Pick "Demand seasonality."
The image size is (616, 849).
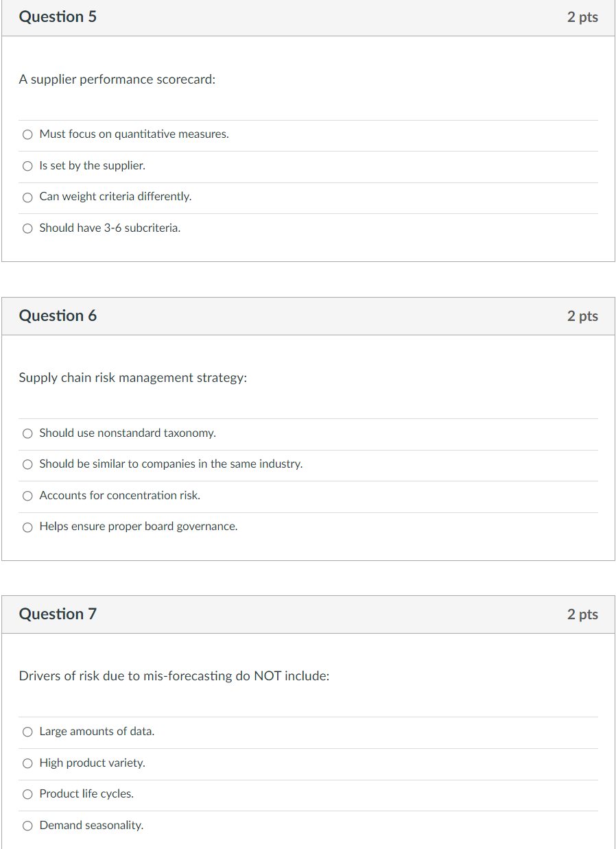[27, 825]
